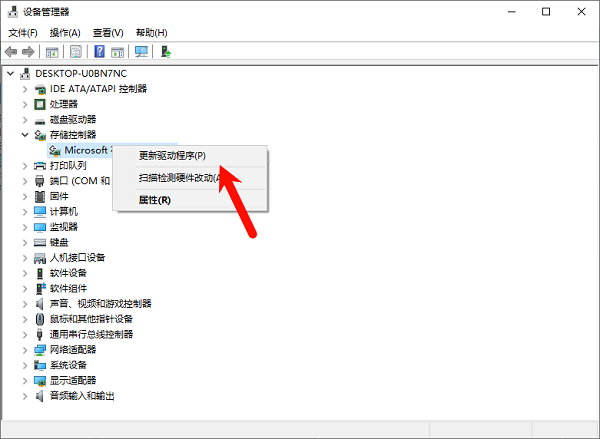600x439 pixels.
Task: Choose 更新驱动程序(P) from context menu
Action: click(x=190, y=156)
